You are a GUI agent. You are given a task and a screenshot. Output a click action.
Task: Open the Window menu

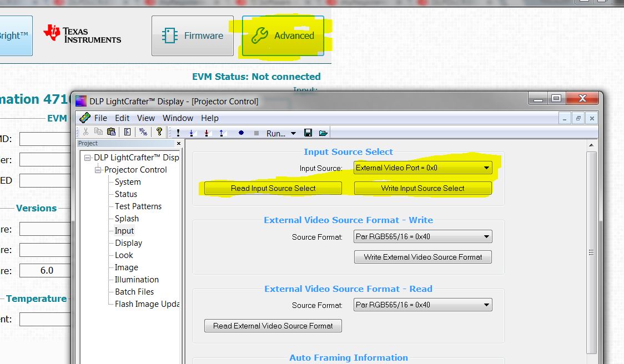(178, 118)
